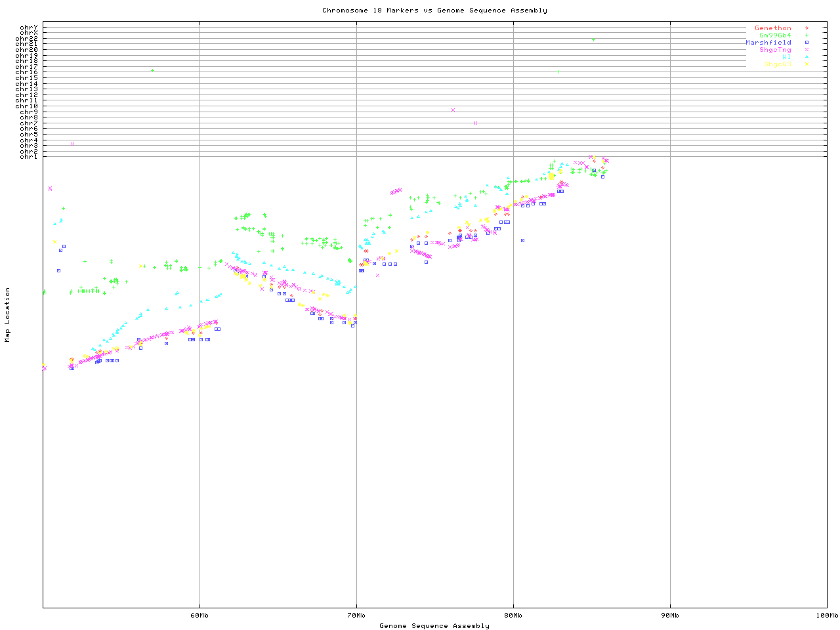Click the Genethon legend text label
The height and width of the screenshot is (630, 840).
773,28
